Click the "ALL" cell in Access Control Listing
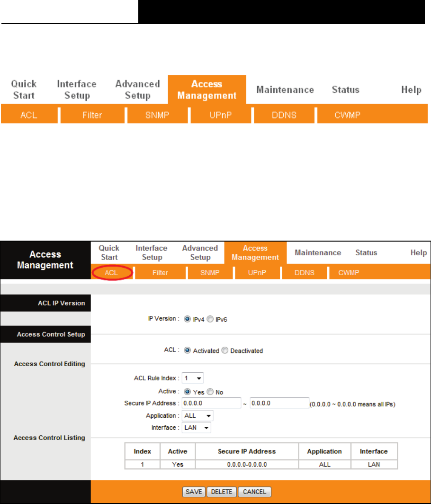The height and width of the screenshot is (504, 431). (324, 465)
